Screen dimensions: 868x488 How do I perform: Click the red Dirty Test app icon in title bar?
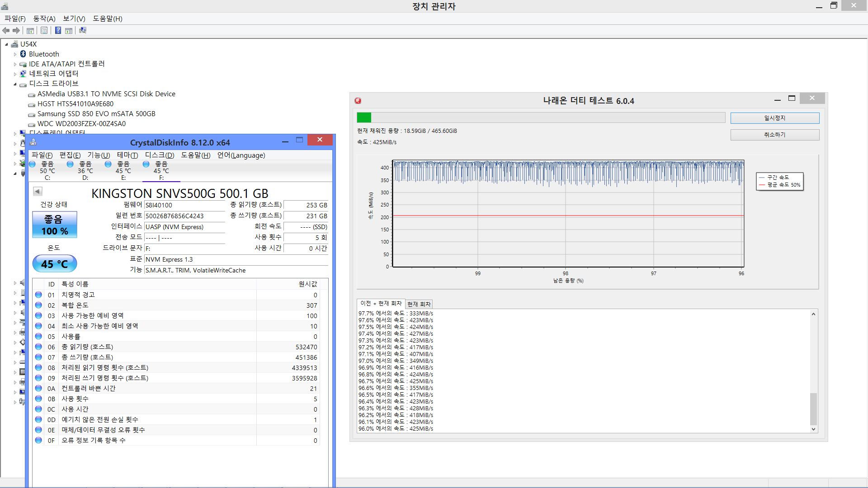(x=358, y=101)
